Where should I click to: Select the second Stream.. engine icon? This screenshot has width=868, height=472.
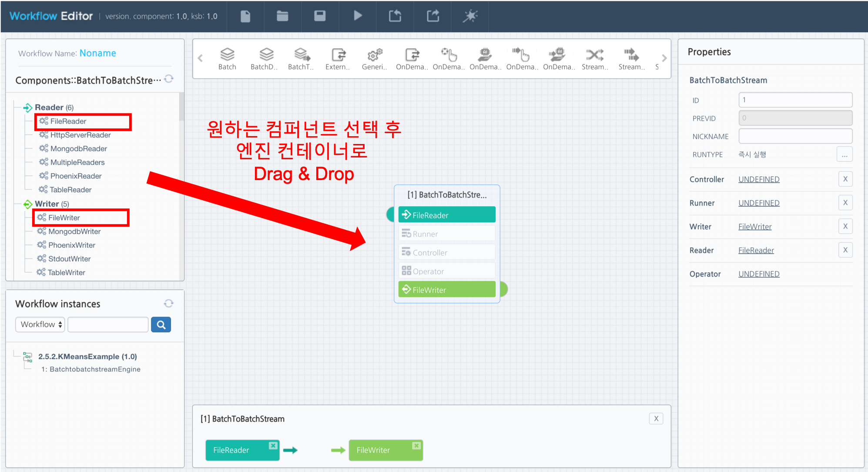(x=631, y=59)
